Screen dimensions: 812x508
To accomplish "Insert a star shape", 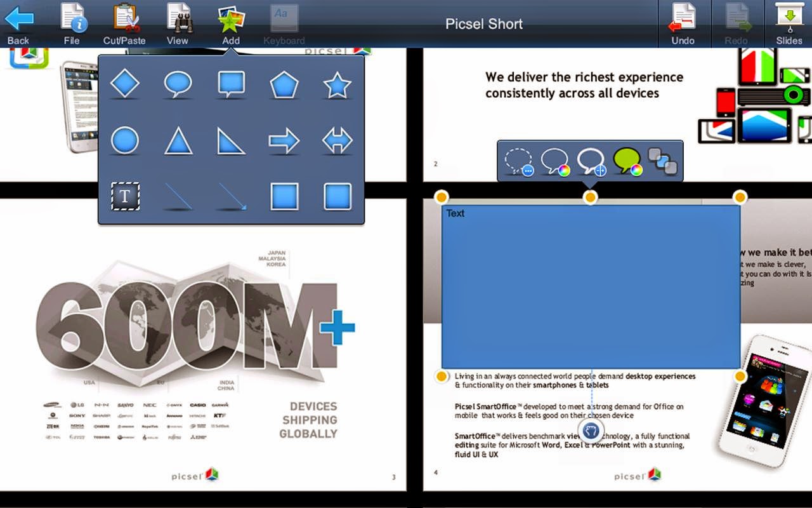I will [x=337, y=84].
